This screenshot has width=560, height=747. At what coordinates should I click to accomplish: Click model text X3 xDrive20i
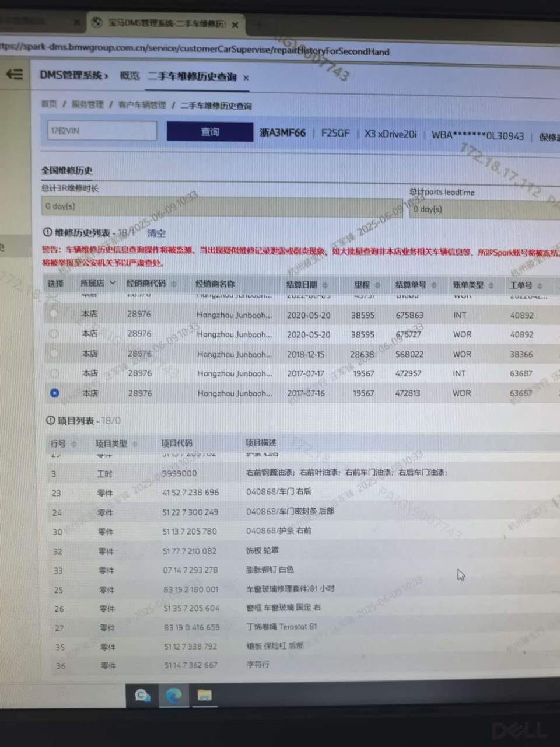click(390, 134)
